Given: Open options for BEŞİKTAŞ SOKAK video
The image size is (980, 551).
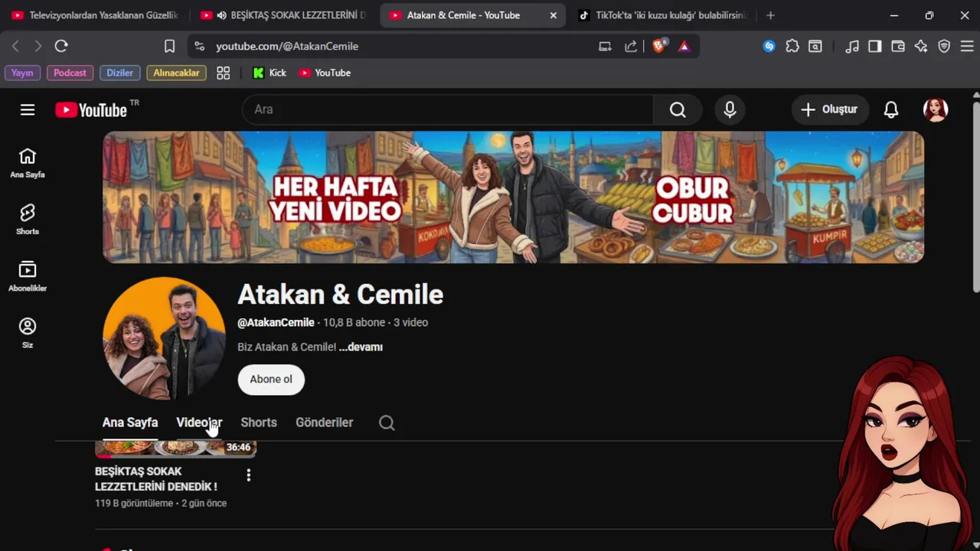Looking at the screenshot, I should coord(248,475).
